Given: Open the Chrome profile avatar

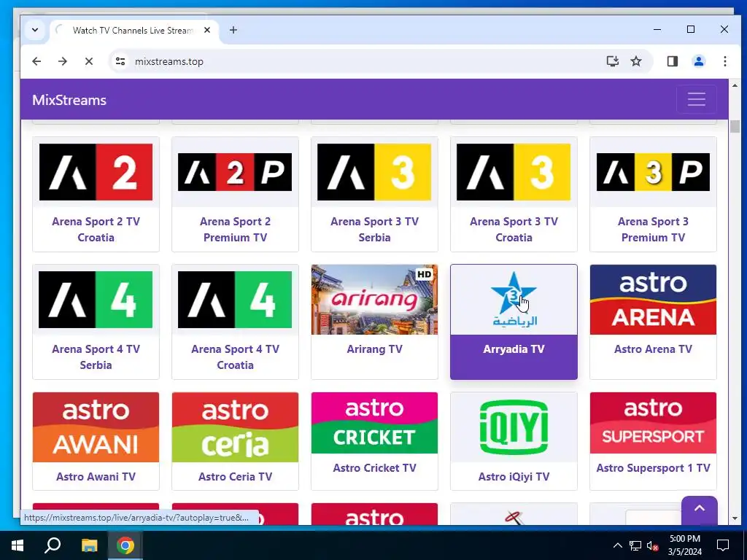Looking at the screenshot, I should click(x=698, y=61).
